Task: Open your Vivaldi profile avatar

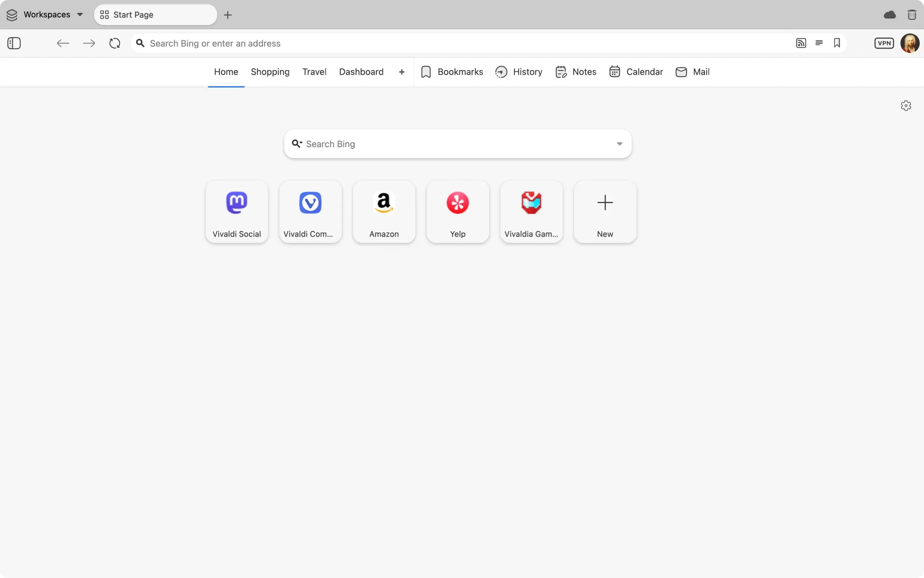Action: (910, 43)
